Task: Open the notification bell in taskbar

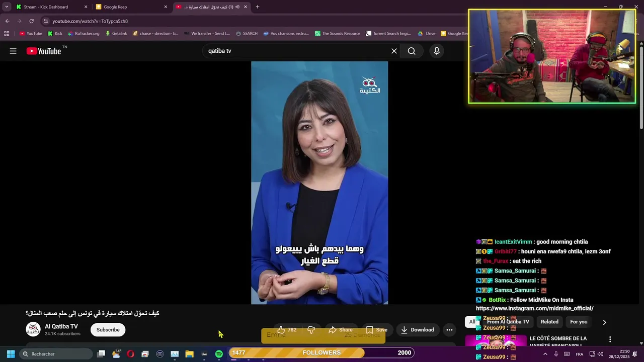Action: pos(635,354)
